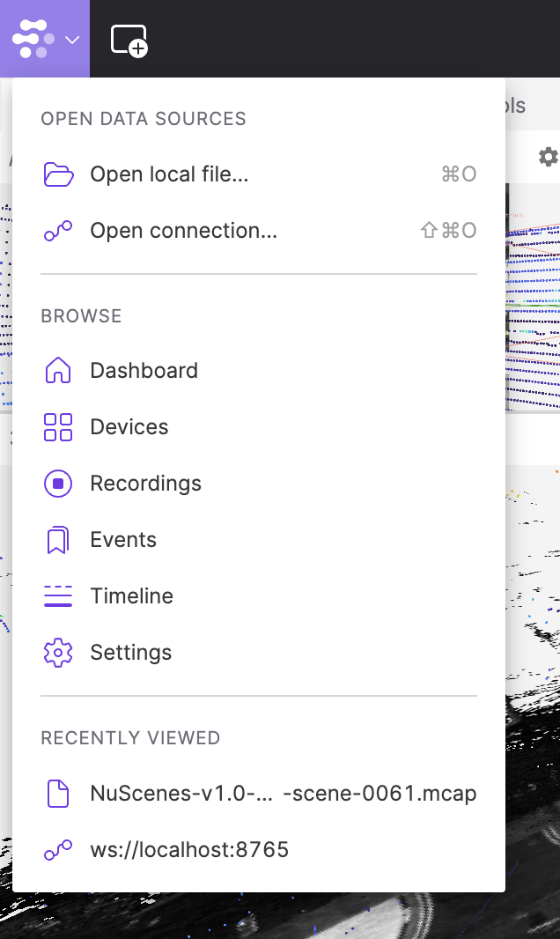Viewport: 560px width, 939px height.
Task: Click the Devices grid icon
Action: 58,426
